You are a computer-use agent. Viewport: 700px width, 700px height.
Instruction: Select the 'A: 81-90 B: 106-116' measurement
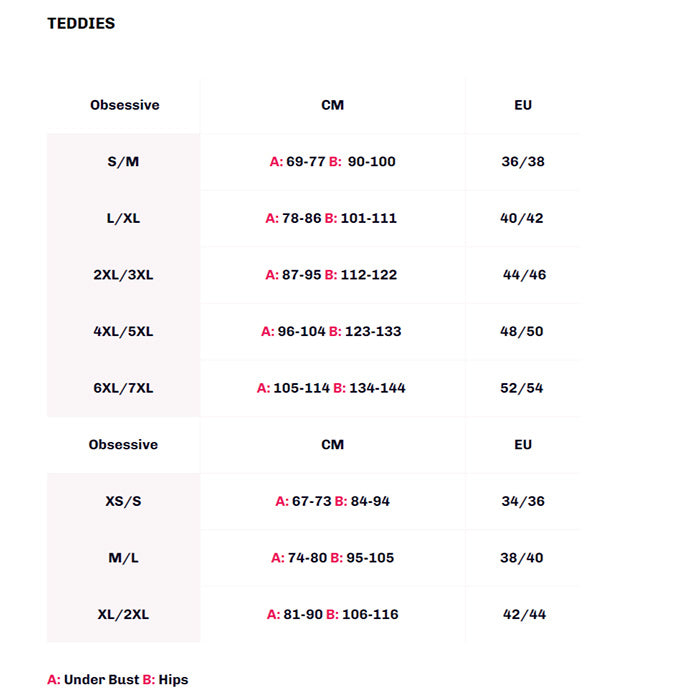click(332, 614)
